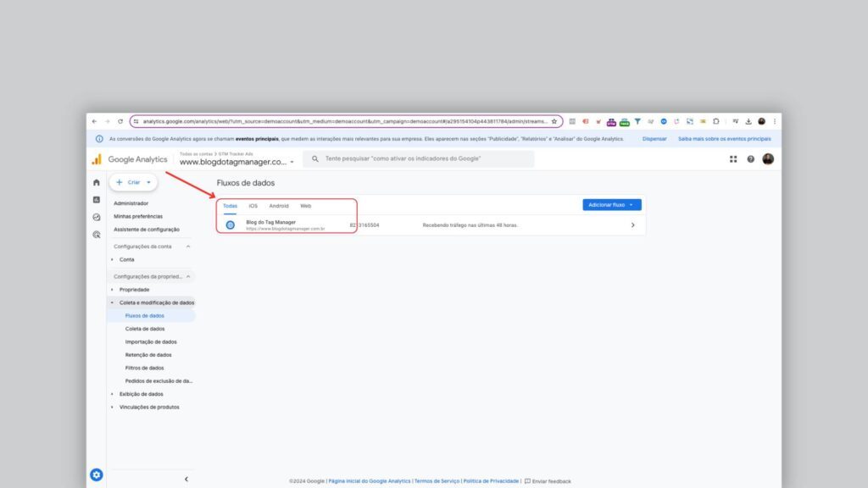Open the Adicionar fluxo dropdown

(612, 205)
